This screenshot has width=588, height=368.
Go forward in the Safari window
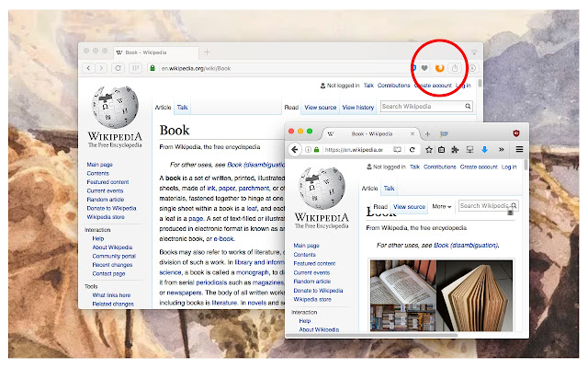point(101,68)
